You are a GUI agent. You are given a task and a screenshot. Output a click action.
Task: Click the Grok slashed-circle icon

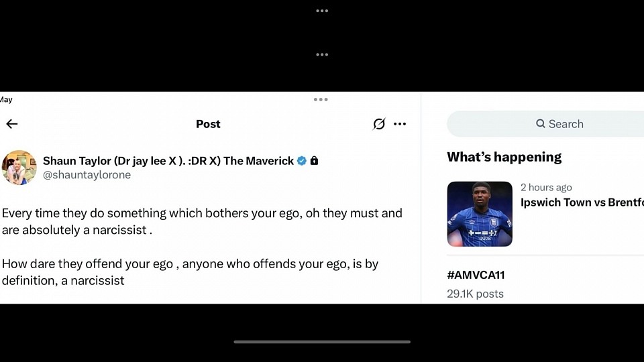tap(379, 124)
